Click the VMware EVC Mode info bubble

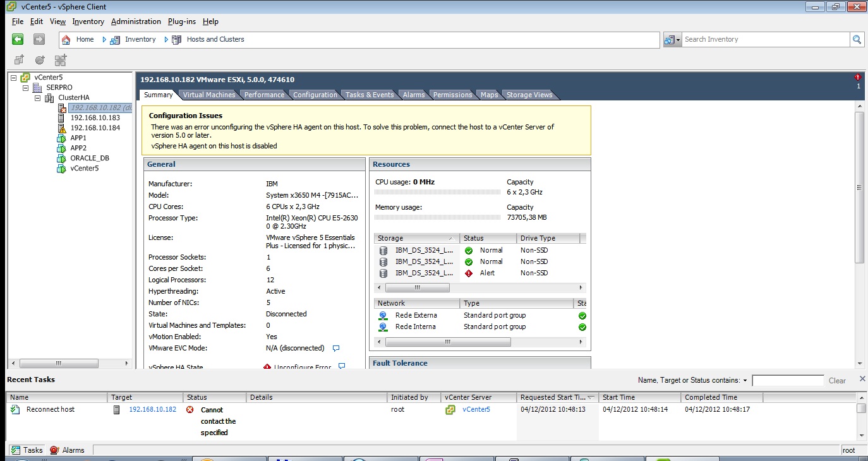(336, 348)
